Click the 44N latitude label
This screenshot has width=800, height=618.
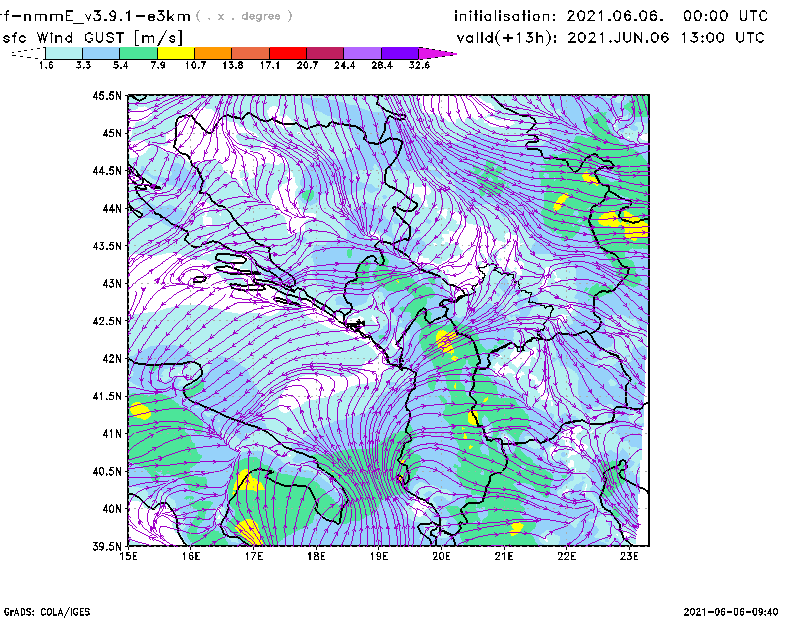click(112, 208)
